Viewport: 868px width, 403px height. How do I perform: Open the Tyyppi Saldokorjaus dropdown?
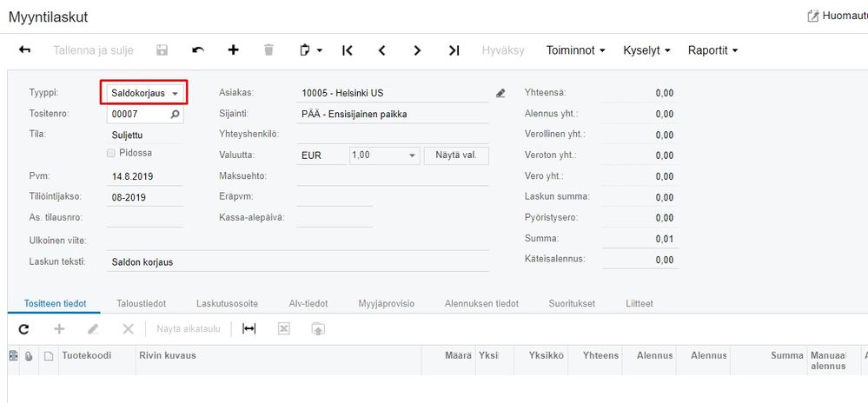[x=175, y=93]
